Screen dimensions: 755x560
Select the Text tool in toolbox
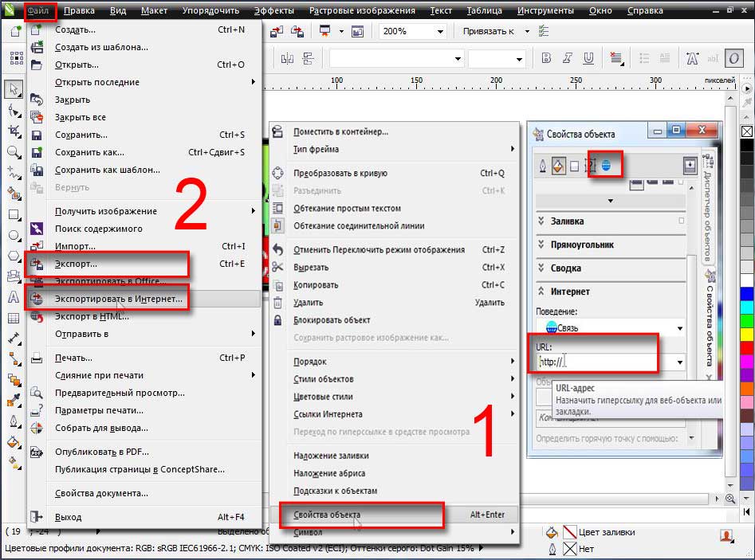(13, 297)
